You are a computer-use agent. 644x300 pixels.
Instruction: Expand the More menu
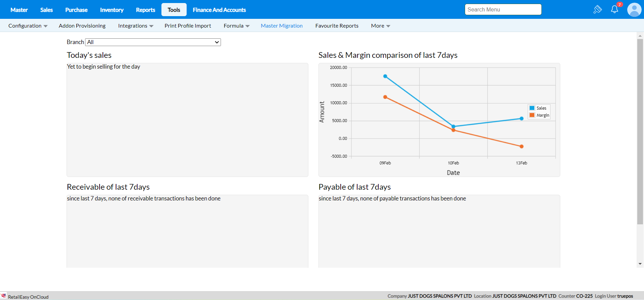pos(380,26)
